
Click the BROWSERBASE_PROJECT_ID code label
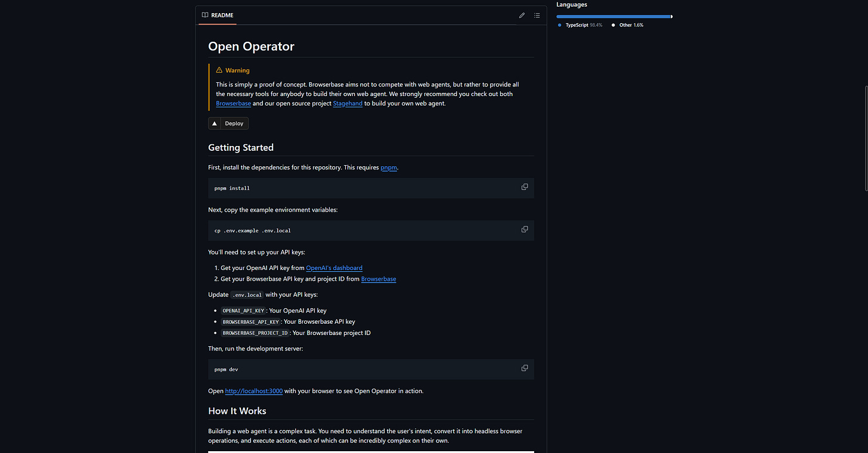tap(255, 333)
